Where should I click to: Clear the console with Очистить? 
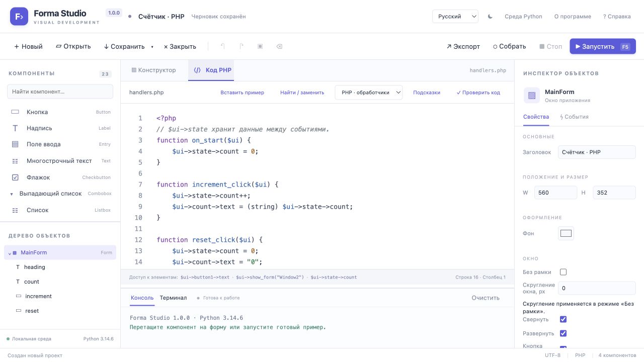pyautogui.click(x=486, y=298)
